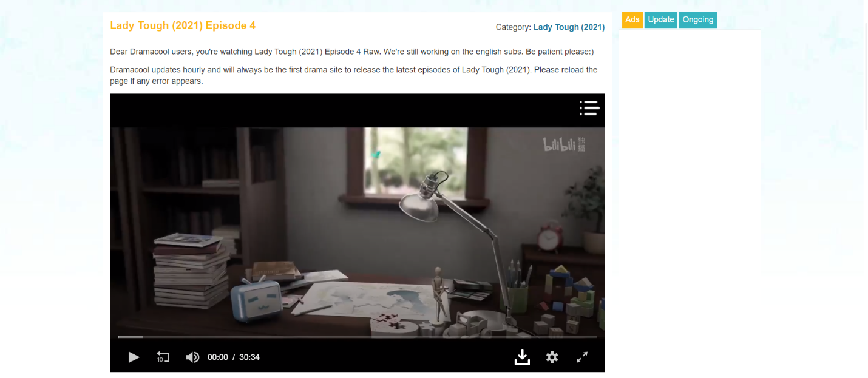The width and height of the screenshot is (868, 378).
Task: Switch to the Ads tab
Action: [x=632, y=19]
